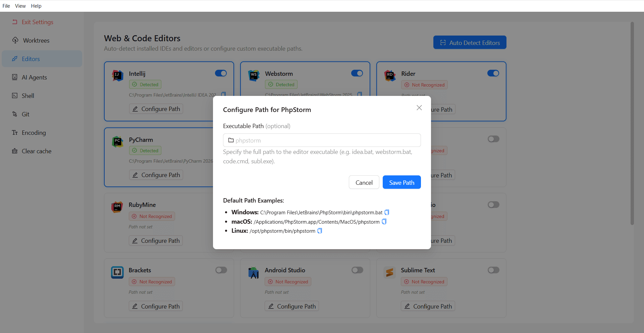This screenshot has width=644, height=333.
Task: Click the Sublime Text logo icon
Action: point(389,273)
